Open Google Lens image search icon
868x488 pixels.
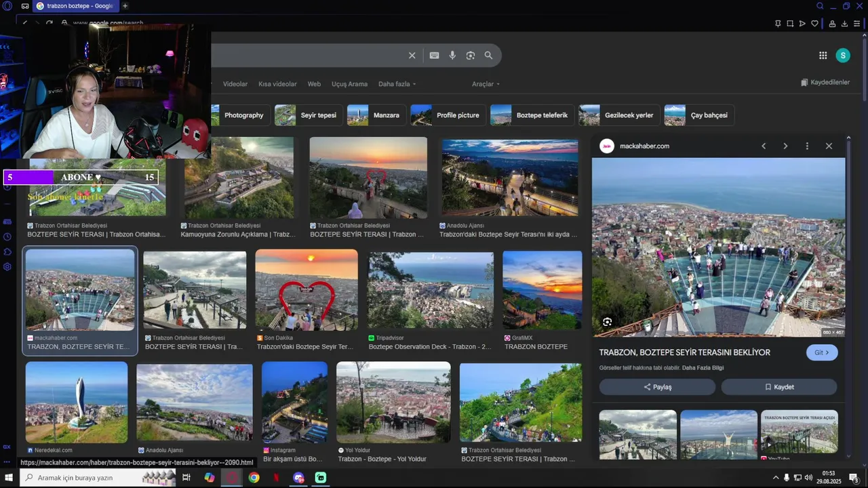coord(471,56)
